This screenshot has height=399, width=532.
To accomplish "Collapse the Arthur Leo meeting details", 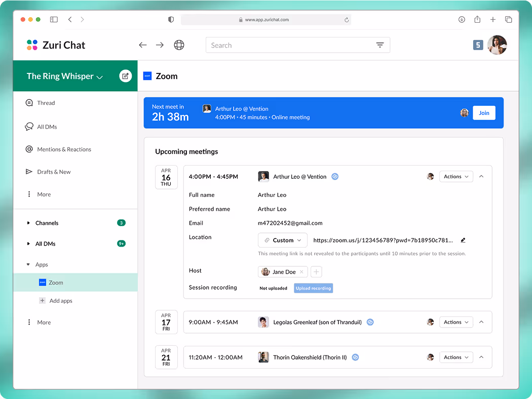I will (481, 176).
